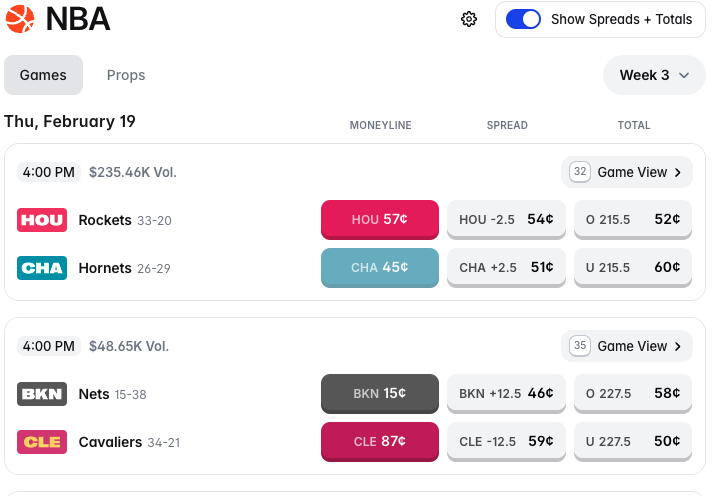Screen dimensions: 713x496
Task: Click the Charlotte Hornets CHA team logo
Action: 42,268
